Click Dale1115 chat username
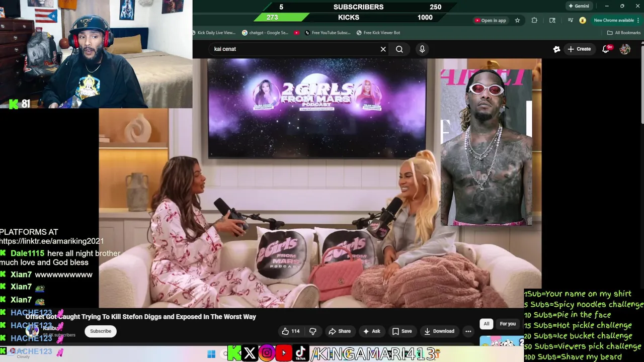Viewport: 644px width, 362px height. (27, 253)
